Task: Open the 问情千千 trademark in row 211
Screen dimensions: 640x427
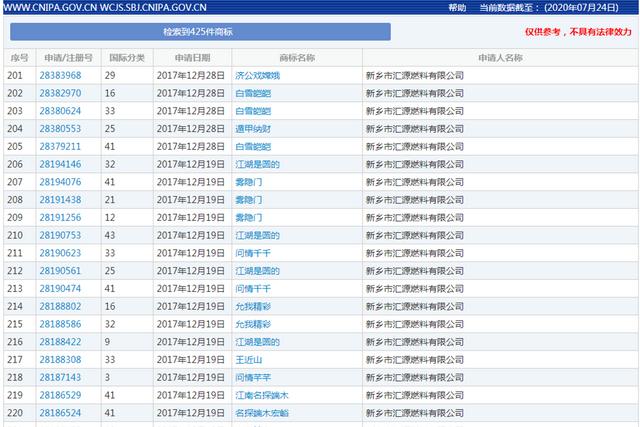Action: click(x=253, y=253)
